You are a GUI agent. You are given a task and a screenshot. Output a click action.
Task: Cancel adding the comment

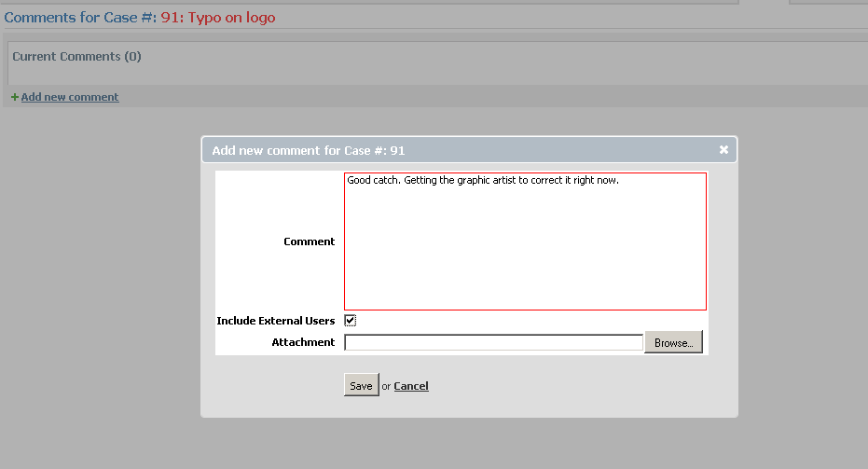(x=411, y=386)
